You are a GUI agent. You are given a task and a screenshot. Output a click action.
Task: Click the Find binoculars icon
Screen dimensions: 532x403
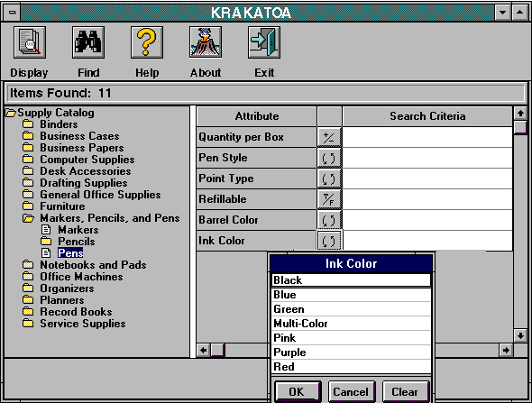click(x=88, y=42)
